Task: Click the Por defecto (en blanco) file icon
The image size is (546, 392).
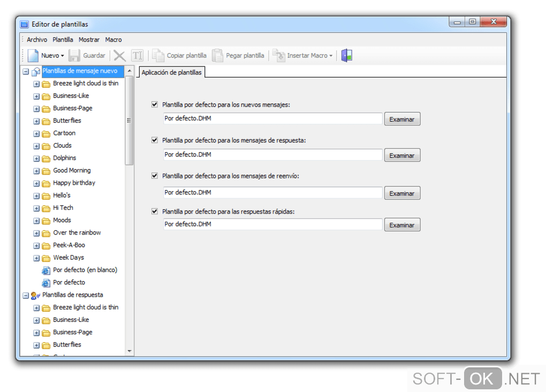Action: click(46, 270)
